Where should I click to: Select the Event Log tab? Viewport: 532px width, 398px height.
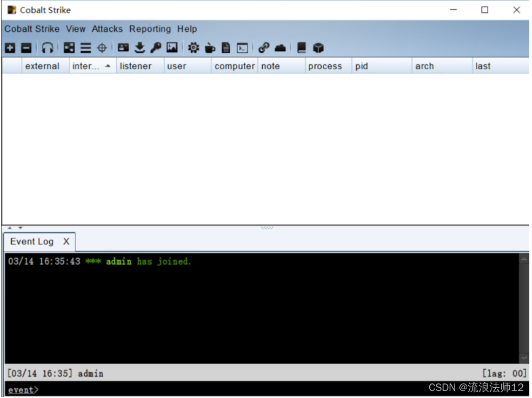(32, 241)
